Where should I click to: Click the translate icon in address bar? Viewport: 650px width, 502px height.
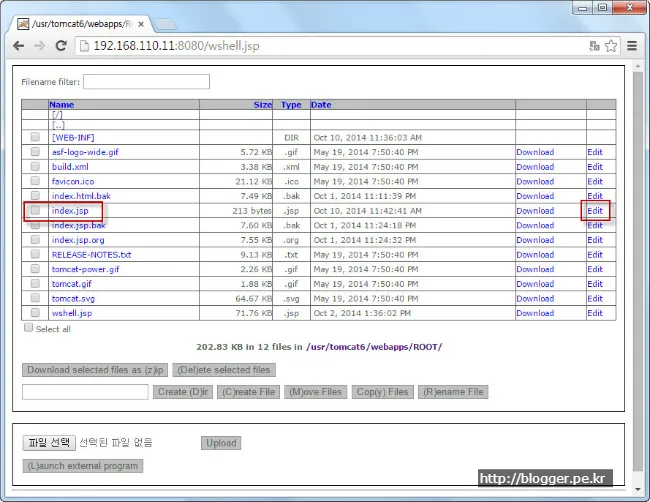click(x=594, y=46)
